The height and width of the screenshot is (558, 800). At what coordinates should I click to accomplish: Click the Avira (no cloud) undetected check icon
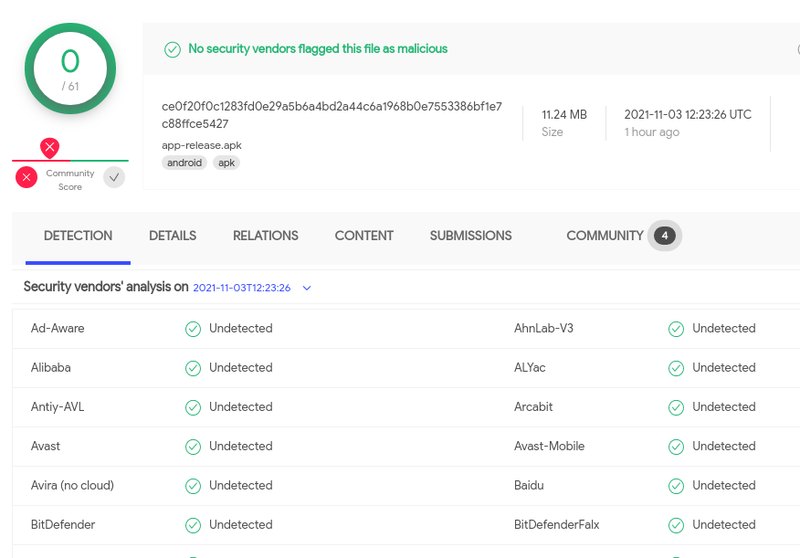tap(193, 486)
